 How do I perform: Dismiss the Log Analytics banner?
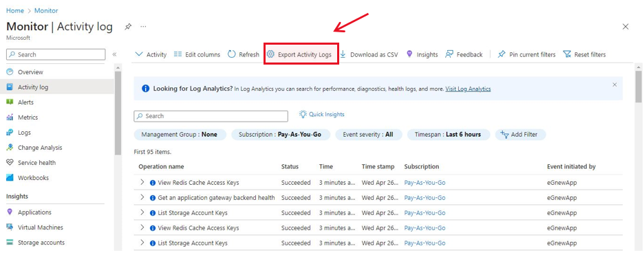(x=614, y=85)
